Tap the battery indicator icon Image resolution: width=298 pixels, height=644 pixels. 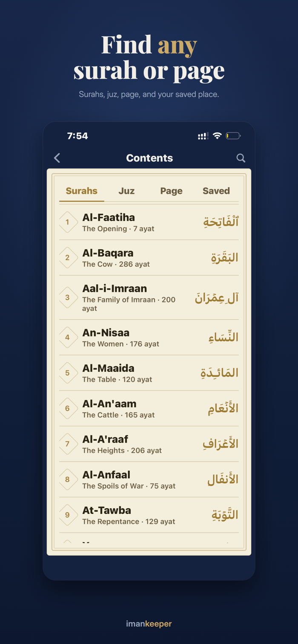tap(233, 136)
